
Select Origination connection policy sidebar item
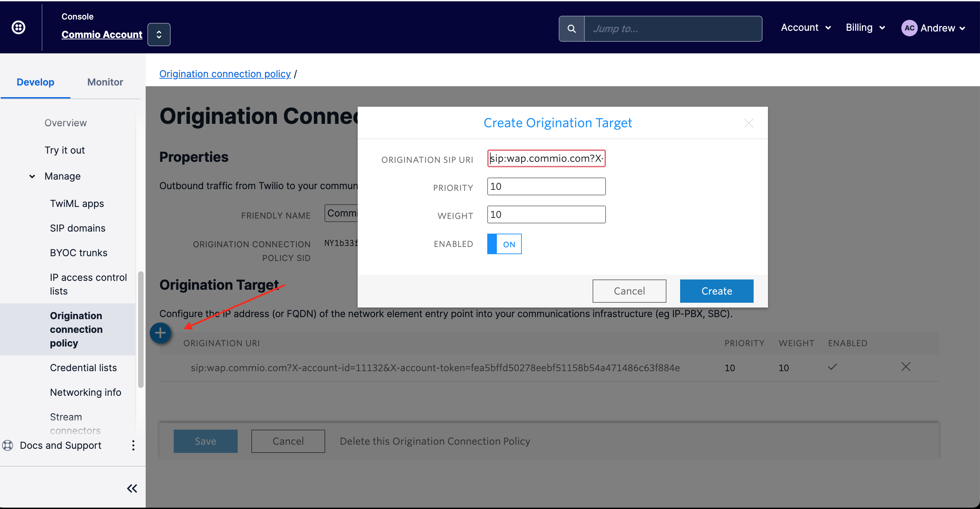tap(68, 329)
